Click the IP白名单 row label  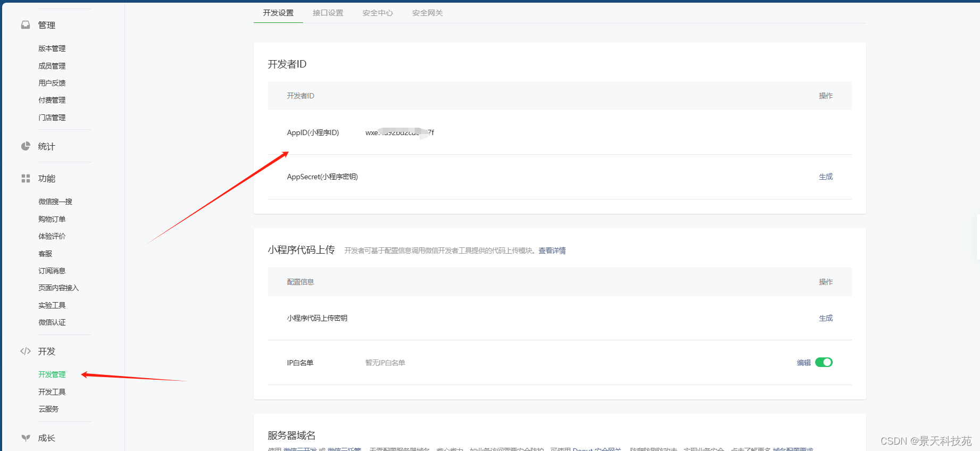pyautogui.click(x=300, y=363)
